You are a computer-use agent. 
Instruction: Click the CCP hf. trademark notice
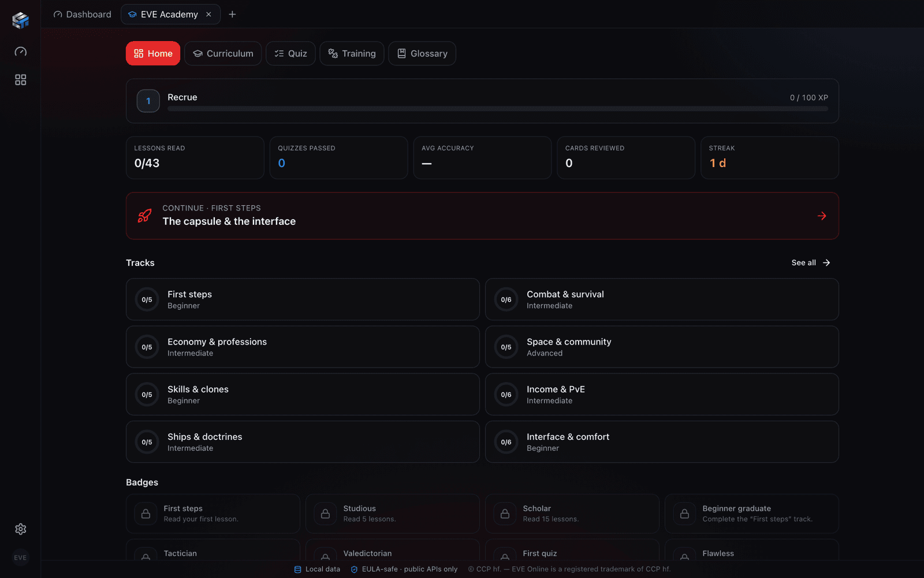569,569
